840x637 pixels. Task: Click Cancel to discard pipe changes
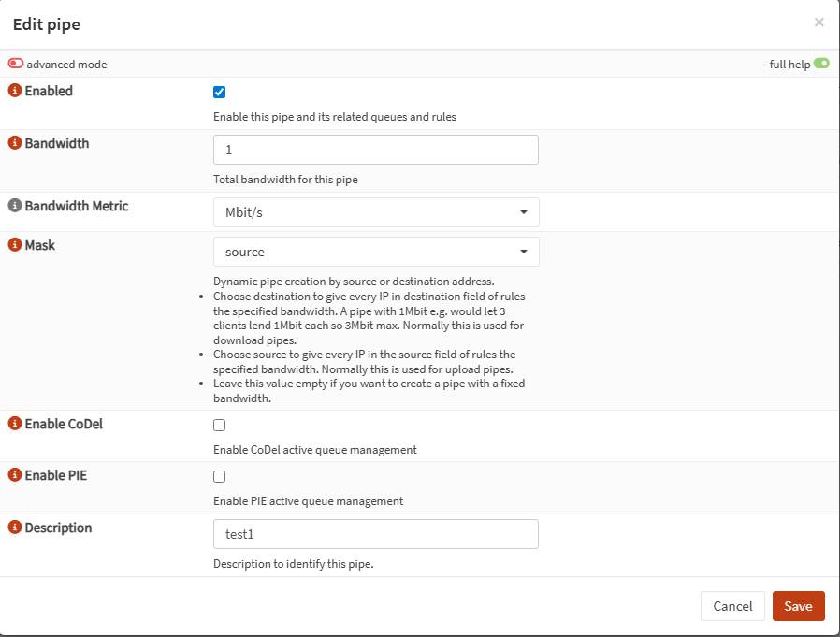coord(732,606)
